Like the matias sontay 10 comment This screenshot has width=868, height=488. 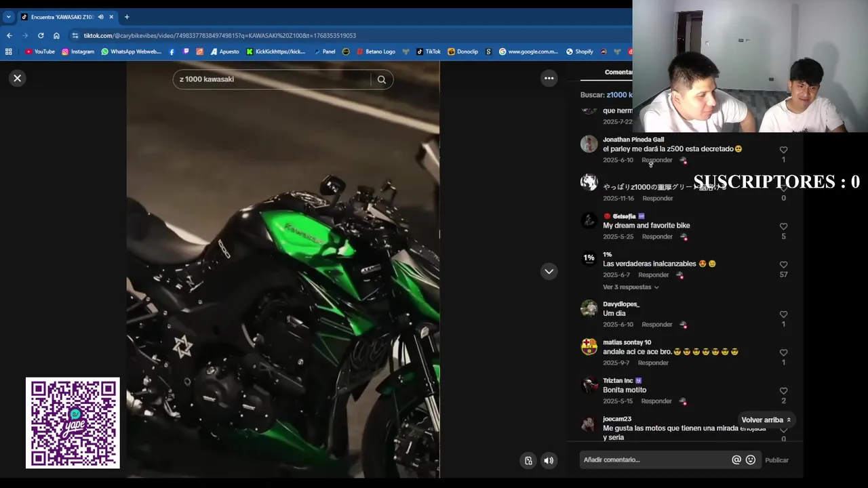point(783,352)
